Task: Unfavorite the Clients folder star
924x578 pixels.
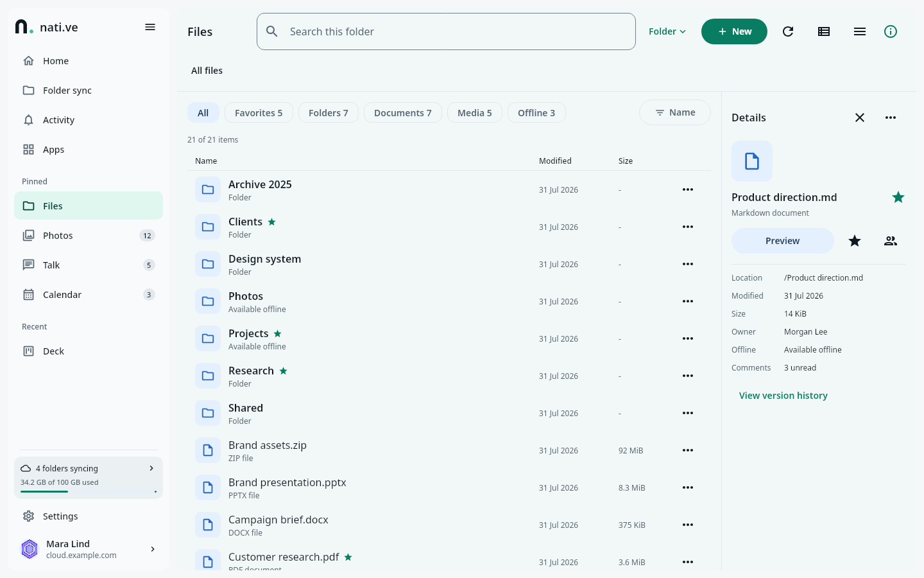Action: 272,222
